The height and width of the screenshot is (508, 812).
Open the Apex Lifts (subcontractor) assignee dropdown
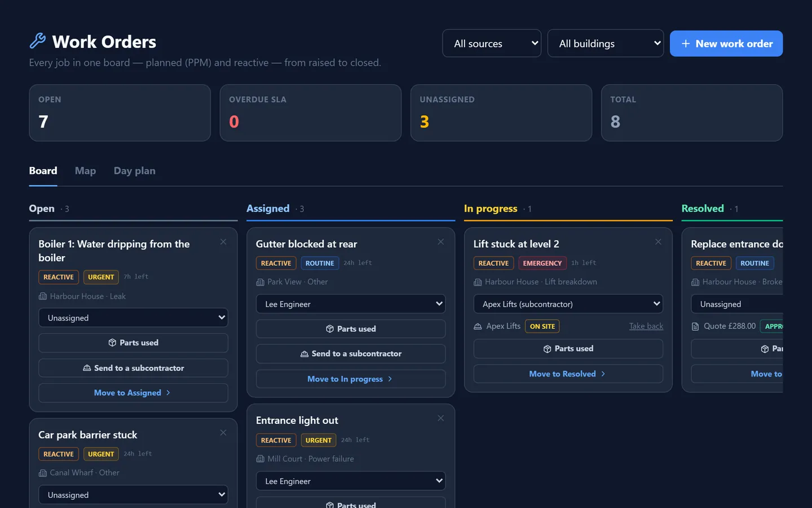point(568,304)
